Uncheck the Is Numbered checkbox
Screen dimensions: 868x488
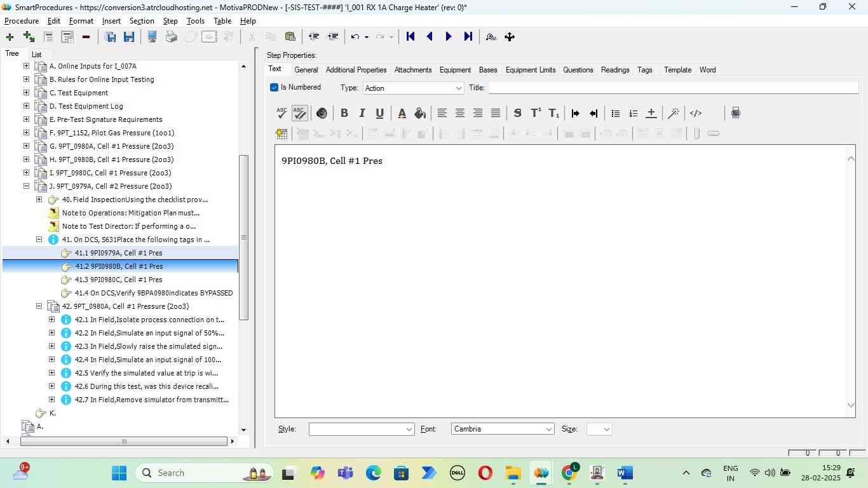tap(275, 88)
